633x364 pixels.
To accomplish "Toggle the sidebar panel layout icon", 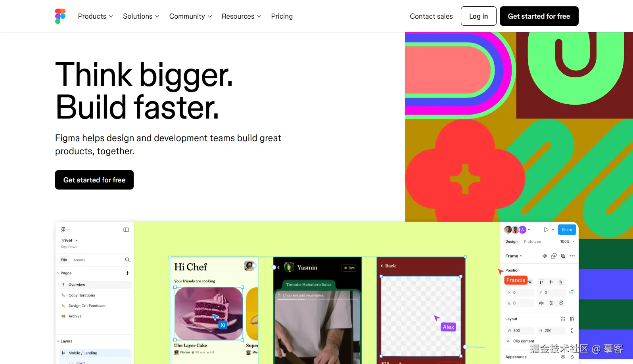I will (126, 230).
